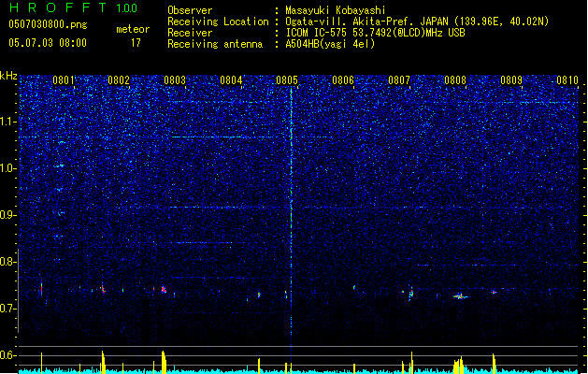The height and width of the screenshot is (374, 588).
Task: Click the 0806 time marker
Action: pyautogui.click(x=343, y=80)
